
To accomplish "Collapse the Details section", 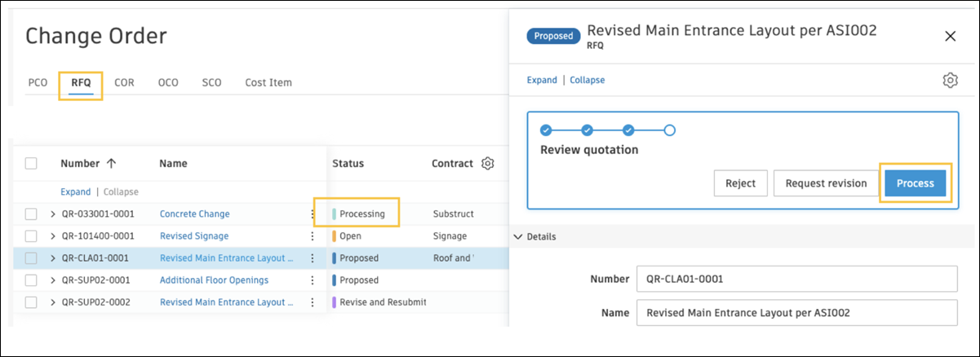I will coord(517,237).
